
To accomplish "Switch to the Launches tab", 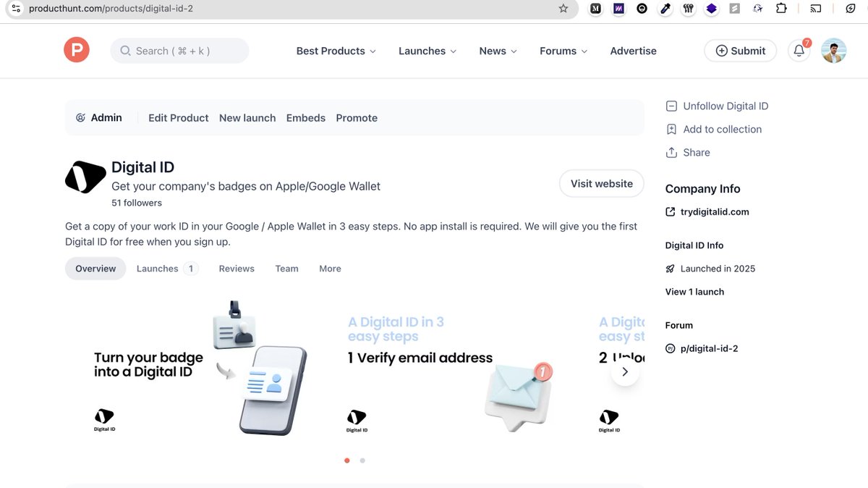I will 167,269.
